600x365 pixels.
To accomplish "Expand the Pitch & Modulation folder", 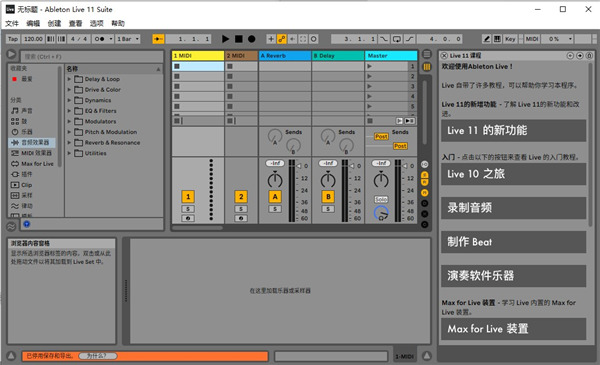I will 70,132.
